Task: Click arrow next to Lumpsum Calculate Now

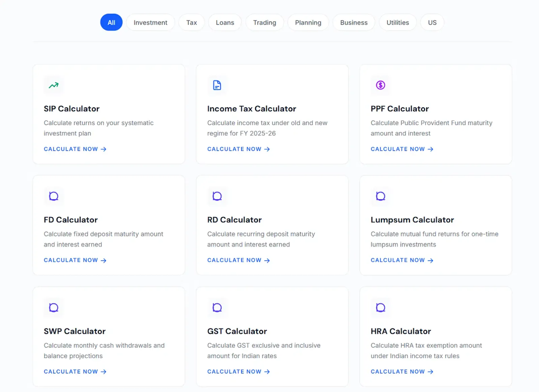Action: pos(431,260)
